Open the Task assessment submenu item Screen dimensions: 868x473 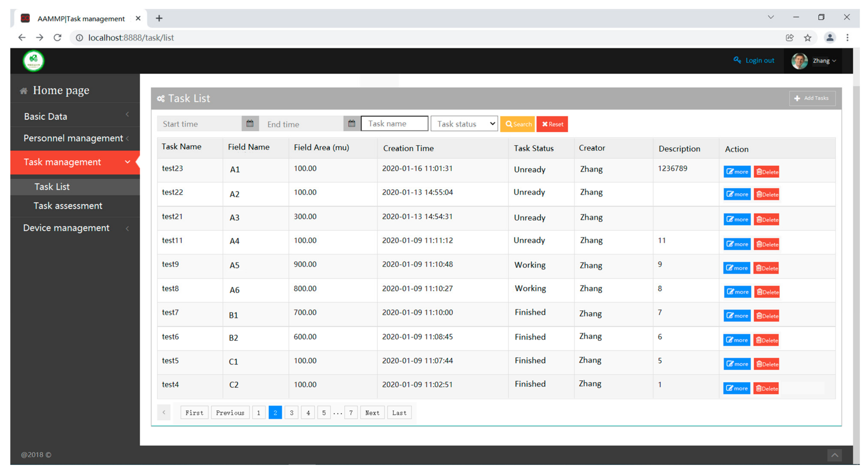click(68, 206)
